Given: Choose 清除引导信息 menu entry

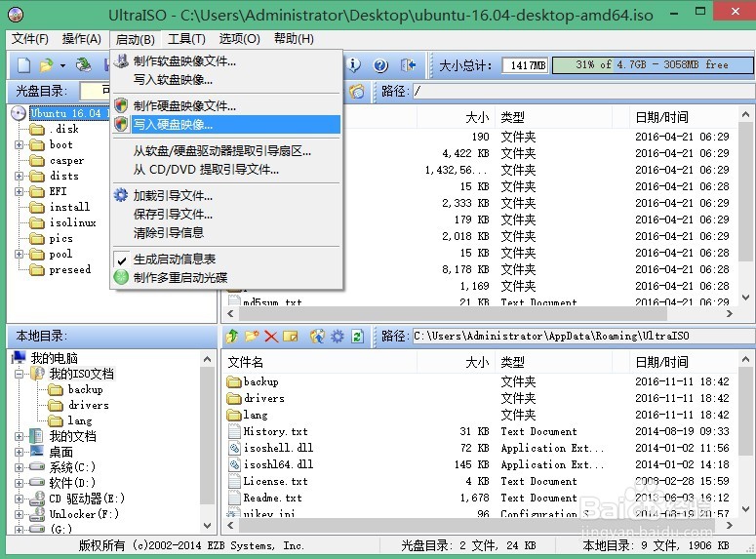Looking at the screenshot, I should tap(226, 233).
